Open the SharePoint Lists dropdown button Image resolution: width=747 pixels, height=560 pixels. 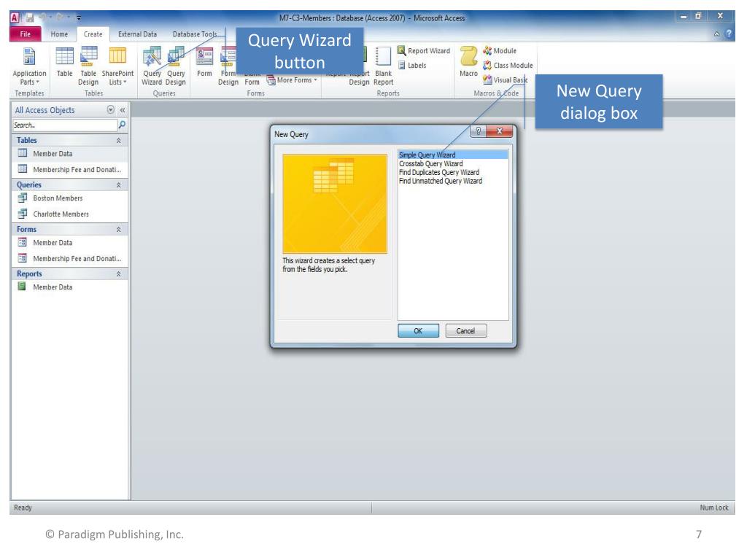[117, 66]
